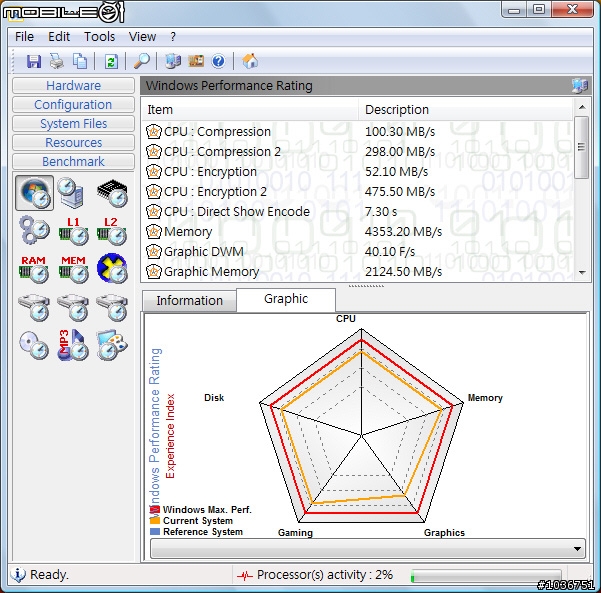Click the blue Help question mark icon
Viewport: 601px width, 593px height.
[x=218, y=61]
